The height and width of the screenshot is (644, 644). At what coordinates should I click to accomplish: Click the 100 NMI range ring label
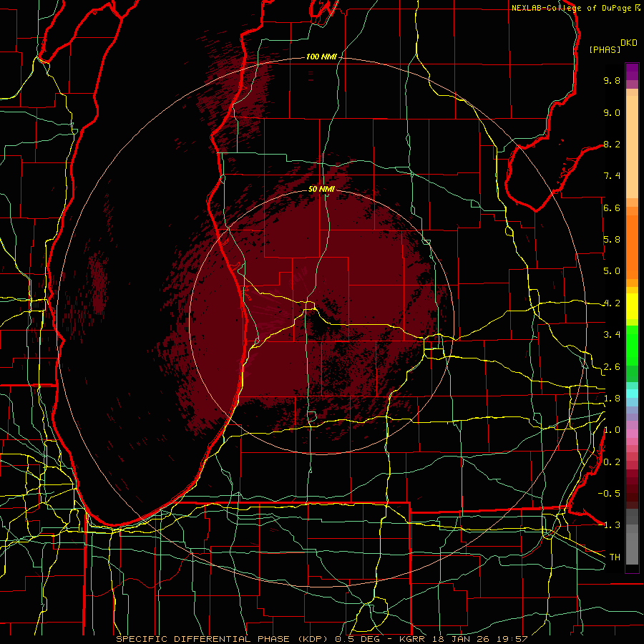(321, 57)
